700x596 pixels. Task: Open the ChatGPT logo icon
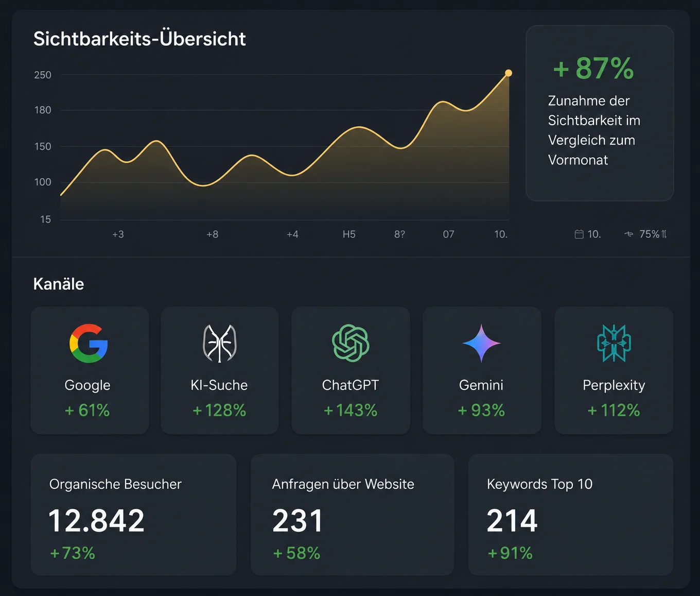click(351, 343)
